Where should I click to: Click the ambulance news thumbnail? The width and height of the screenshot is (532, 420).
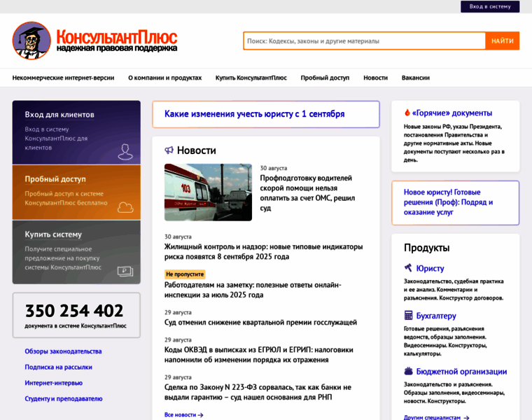click(x=208, y=192)
